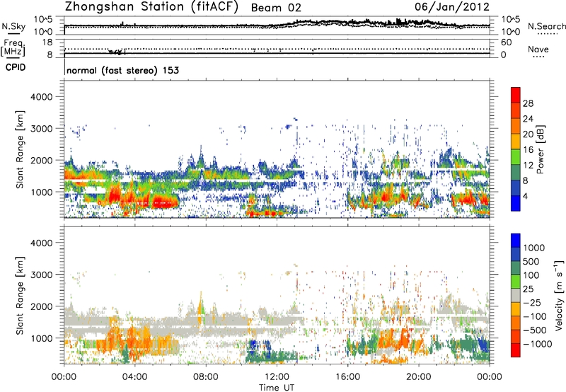
Task: Click 'Slant Range [km]' label of the velocity panel
Action: pyautogui.click(x=20, y=295)
